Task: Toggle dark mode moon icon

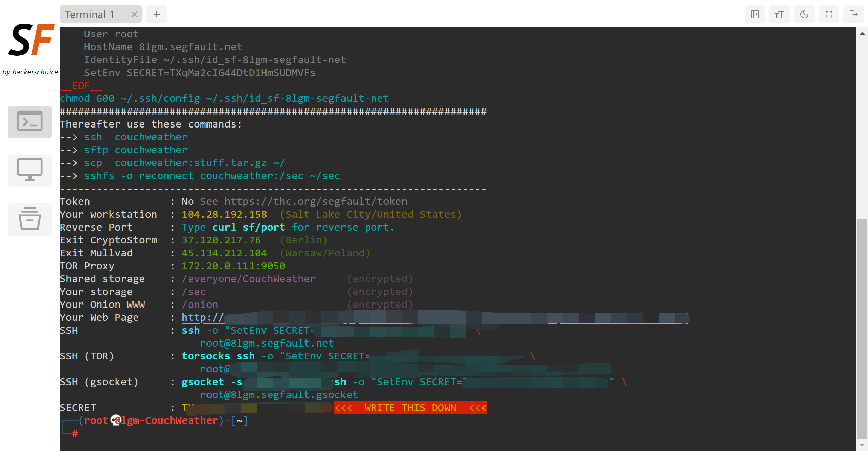Action: (x=804, y=14)
